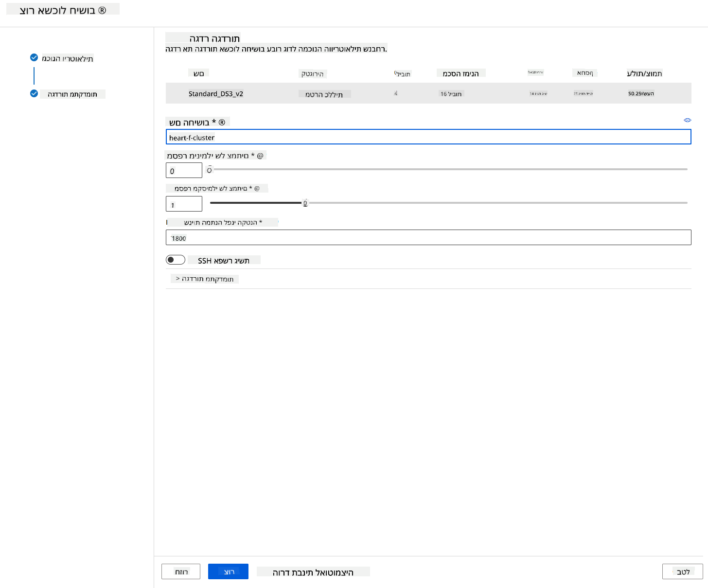Click the download automation template link

[x=313, y=572]
